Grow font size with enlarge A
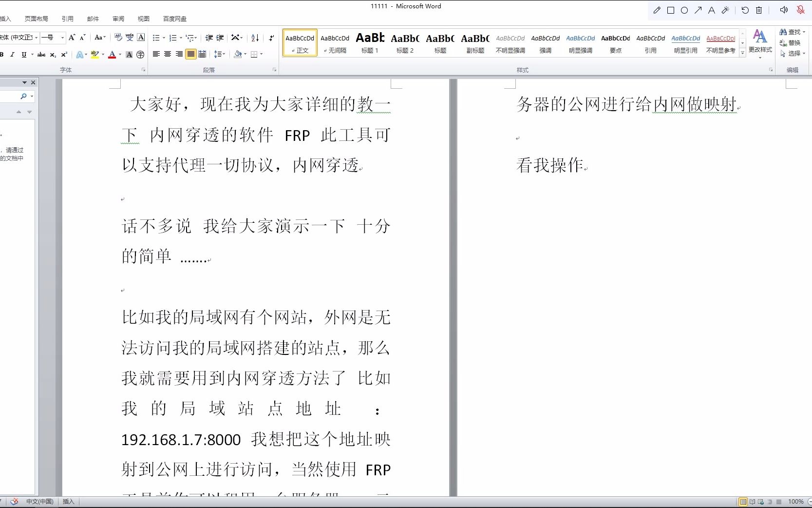The height and width of the screenshot is (508, 812). (x=72, y=38)
